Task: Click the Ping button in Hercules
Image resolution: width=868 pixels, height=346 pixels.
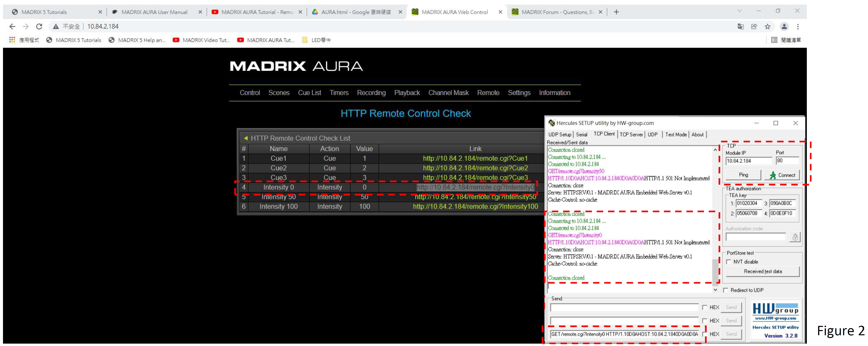Action: [x=743, y=175]
